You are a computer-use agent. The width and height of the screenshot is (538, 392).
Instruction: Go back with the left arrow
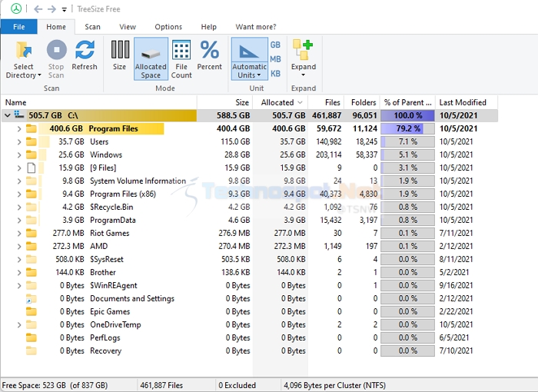coord(38,9)
